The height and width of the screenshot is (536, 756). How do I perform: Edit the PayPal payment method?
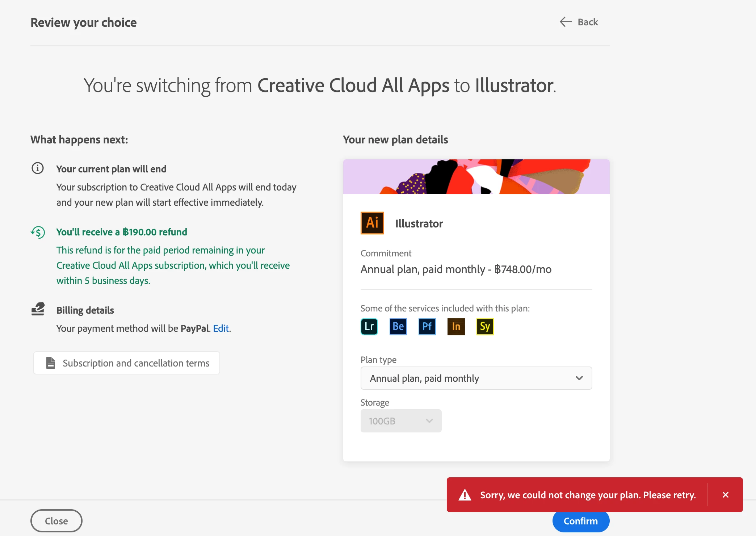pos(220,328)
